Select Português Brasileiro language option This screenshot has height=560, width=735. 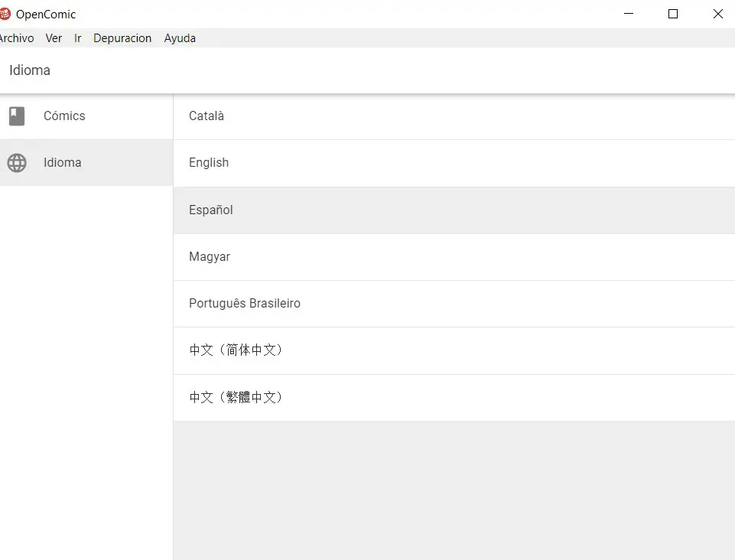coord(245,304)
